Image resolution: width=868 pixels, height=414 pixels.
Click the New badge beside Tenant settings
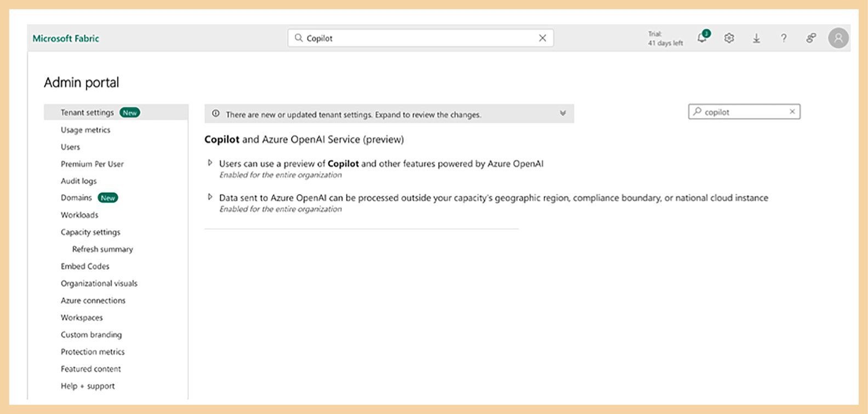pos(130,112)
